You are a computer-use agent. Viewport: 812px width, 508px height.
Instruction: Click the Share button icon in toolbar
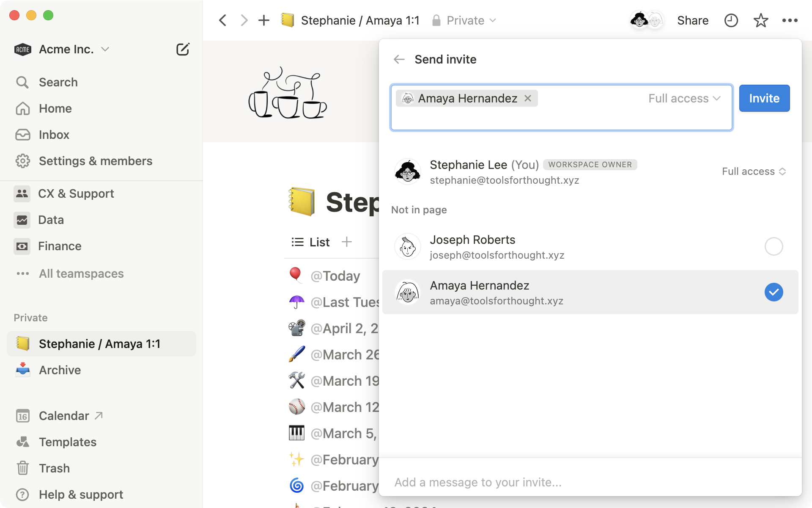[693, 20]
